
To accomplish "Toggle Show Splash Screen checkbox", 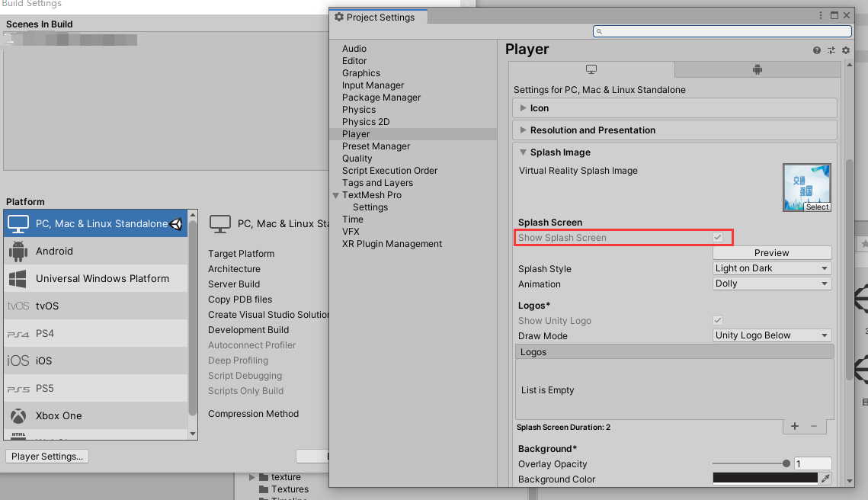I will [x=718, y=237].
